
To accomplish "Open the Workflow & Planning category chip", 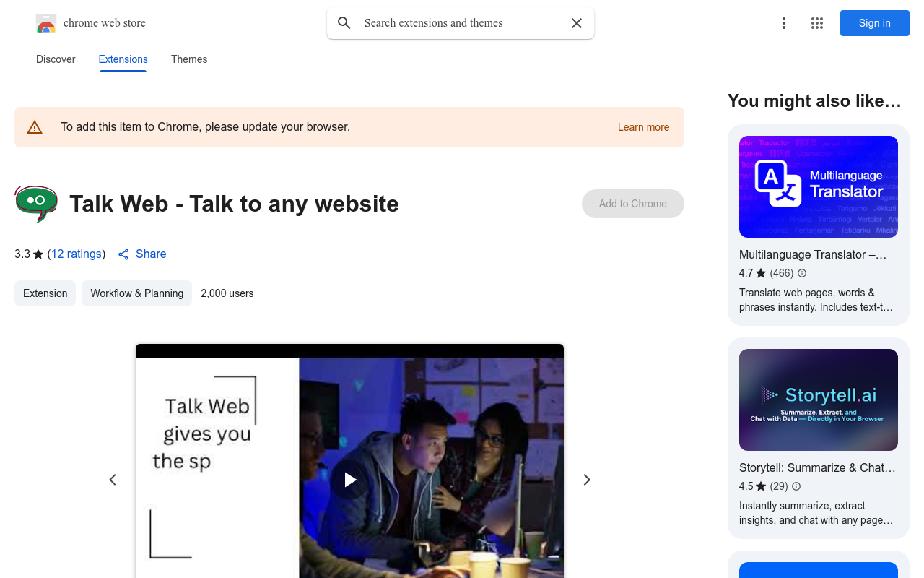I will [136, 293].
